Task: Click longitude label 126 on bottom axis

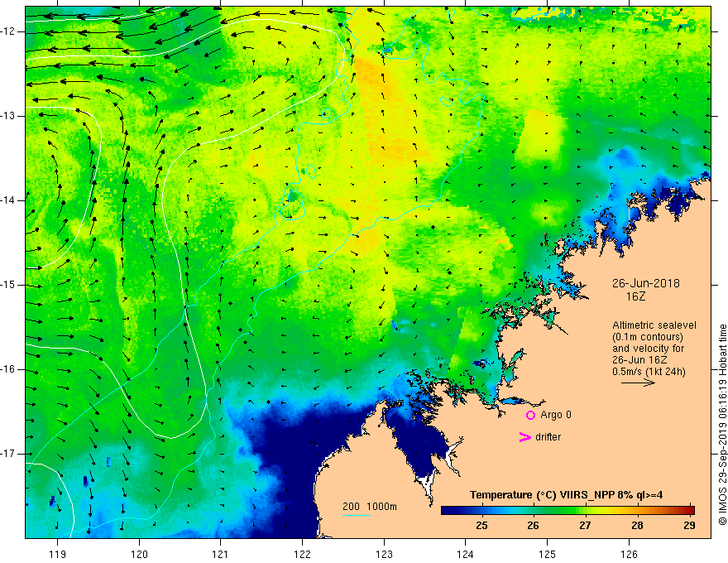Action: tap(629, 554)
